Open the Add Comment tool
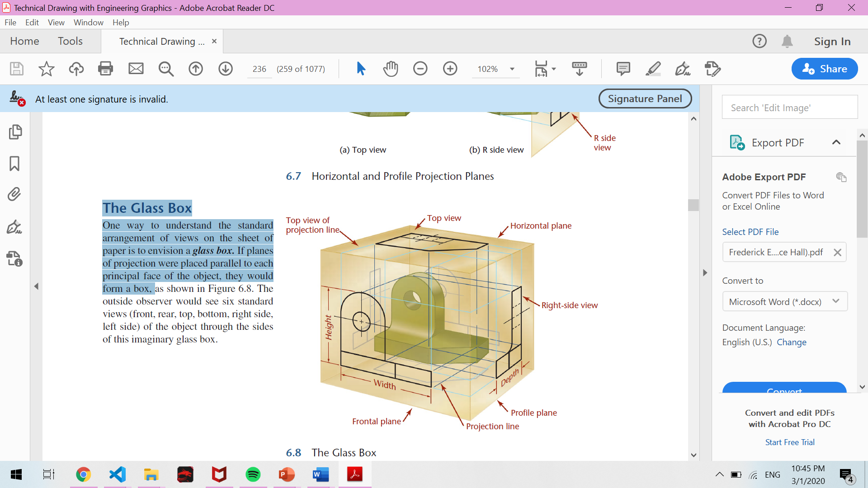868x488 pixels. pyautogui.click(x=623, y=69)
